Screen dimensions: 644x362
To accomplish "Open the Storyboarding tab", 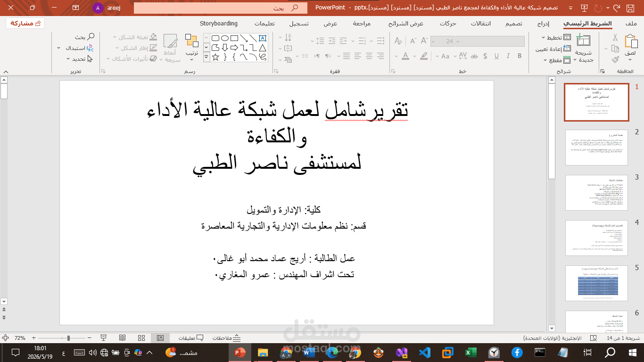I will [x=219, y=24].
